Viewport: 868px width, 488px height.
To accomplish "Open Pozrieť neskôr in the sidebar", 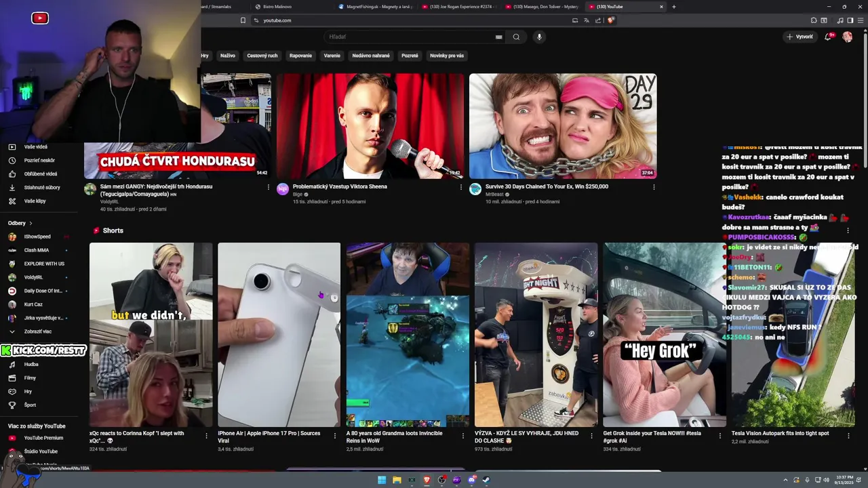I will (38, 161).
